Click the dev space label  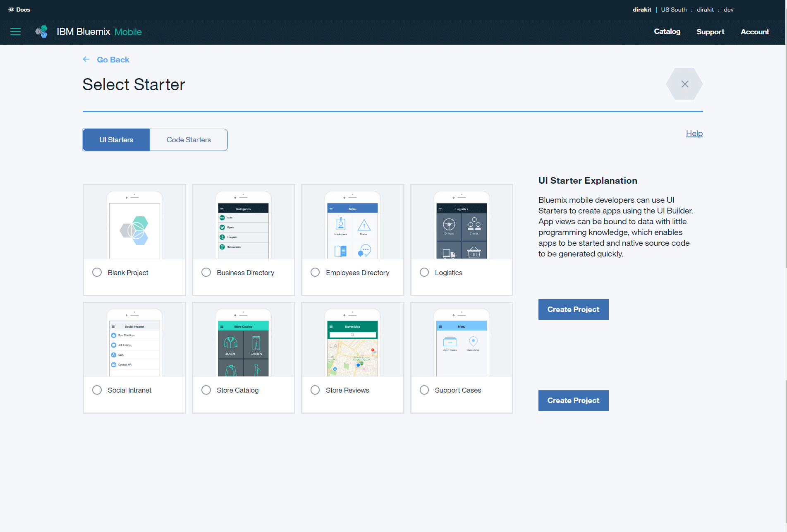point(729,10)
